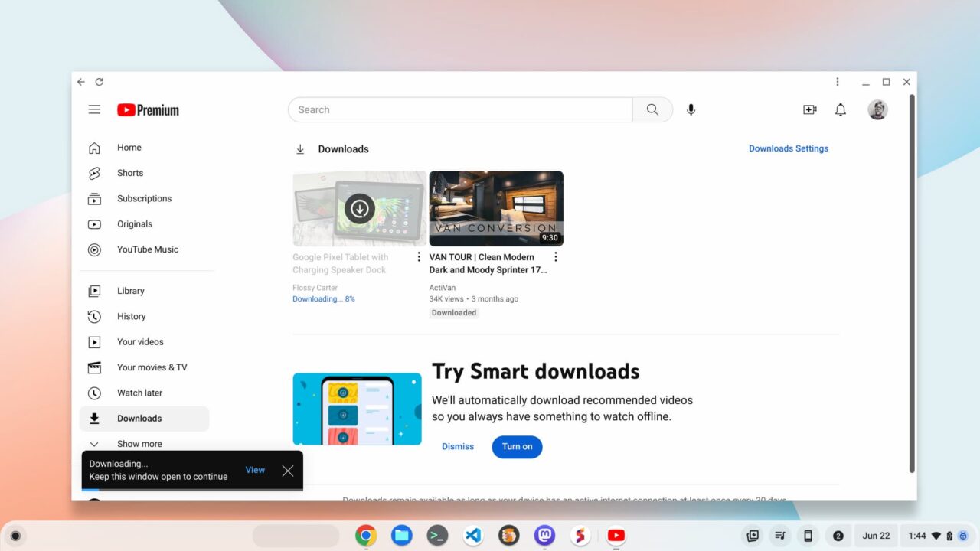980x551 pixels.
Task: Click the page vertical scrollbar
Action: tap(911, 283)
